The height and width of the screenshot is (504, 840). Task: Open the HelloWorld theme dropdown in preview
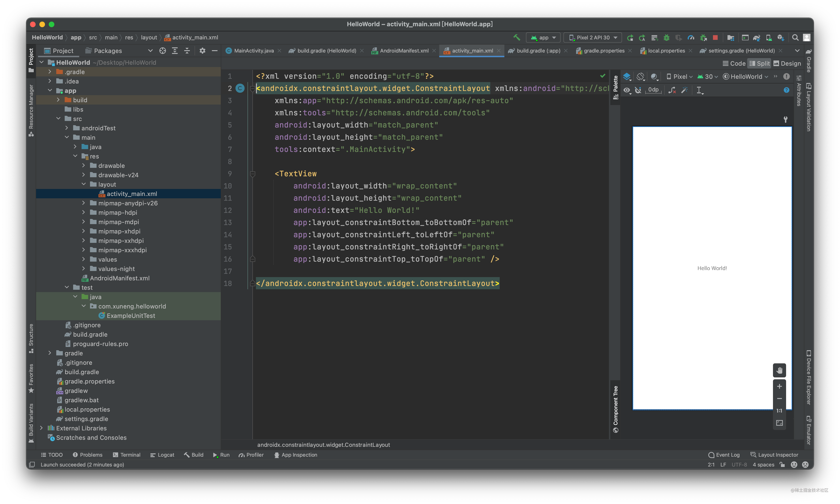coord(745,77)
